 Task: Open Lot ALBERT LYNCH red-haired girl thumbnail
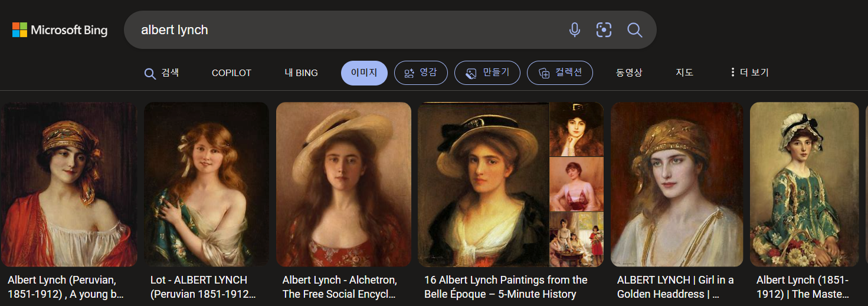tap(207, 185)
